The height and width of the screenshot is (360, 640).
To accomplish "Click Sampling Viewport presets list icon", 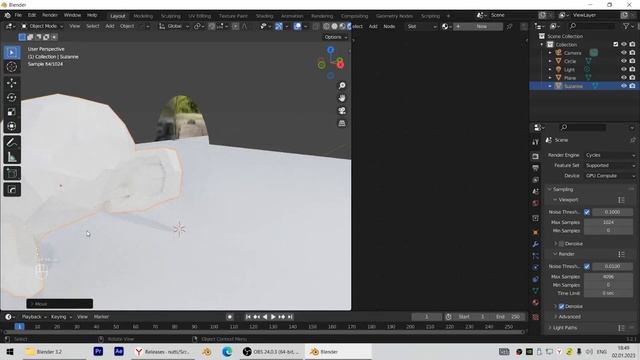I will (x=621, y=200).
